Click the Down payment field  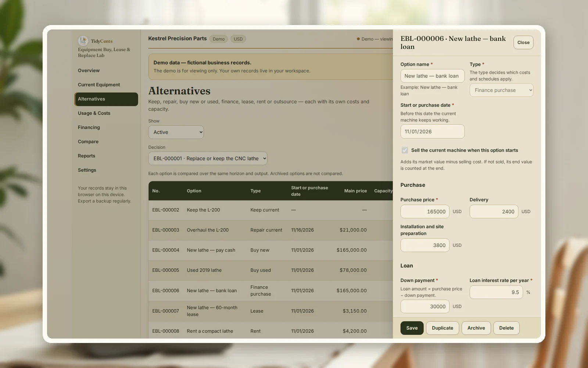coord(425,306)
